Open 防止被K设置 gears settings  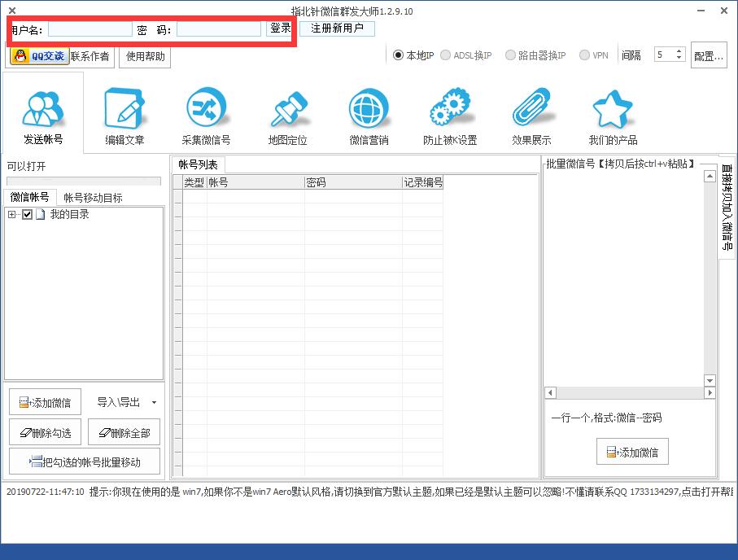click(450, 116)
